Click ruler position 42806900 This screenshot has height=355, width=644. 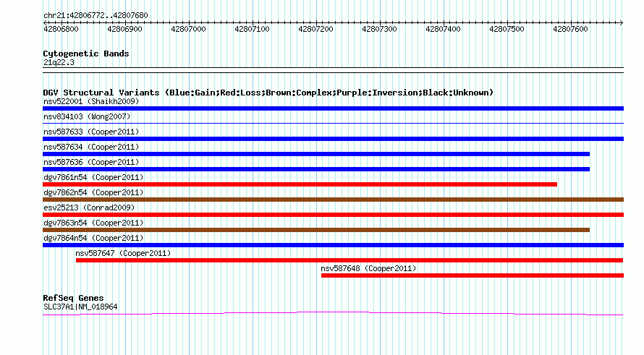click(124, 29)
